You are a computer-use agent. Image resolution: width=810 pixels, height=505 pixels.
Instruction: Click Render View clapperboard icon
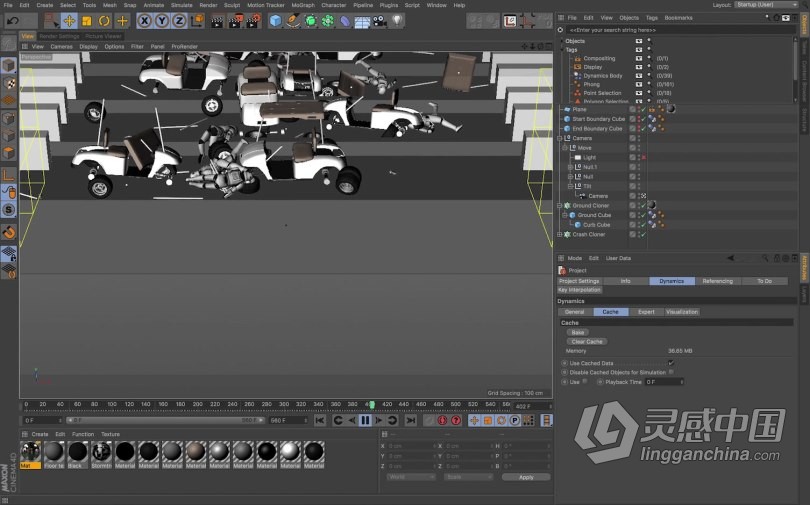[217, 21]
